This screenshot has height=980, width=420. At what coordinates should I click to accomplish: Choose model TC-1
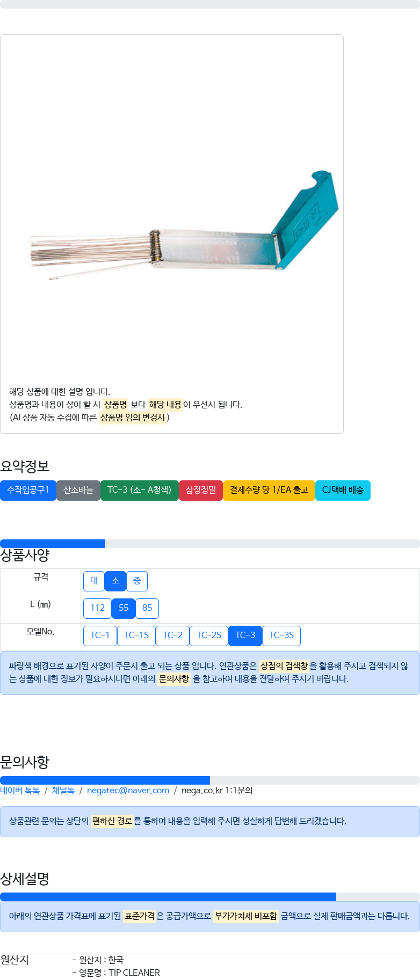100,635
